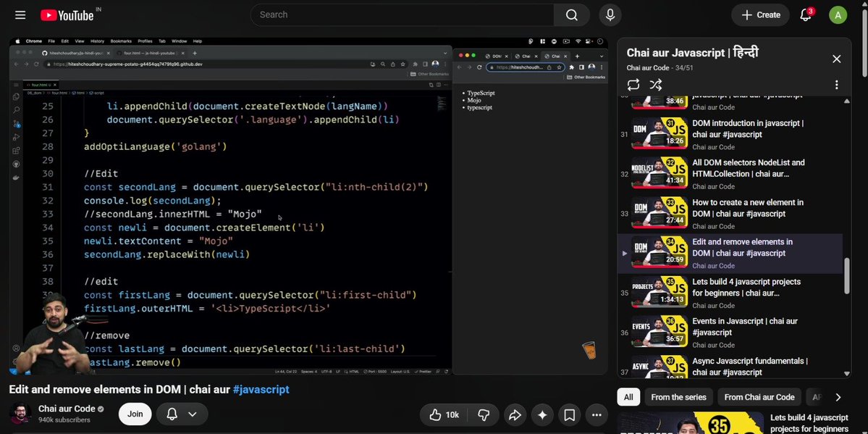
Task: Show next filter chips with arrow
Action: click(x=838, y=397)
